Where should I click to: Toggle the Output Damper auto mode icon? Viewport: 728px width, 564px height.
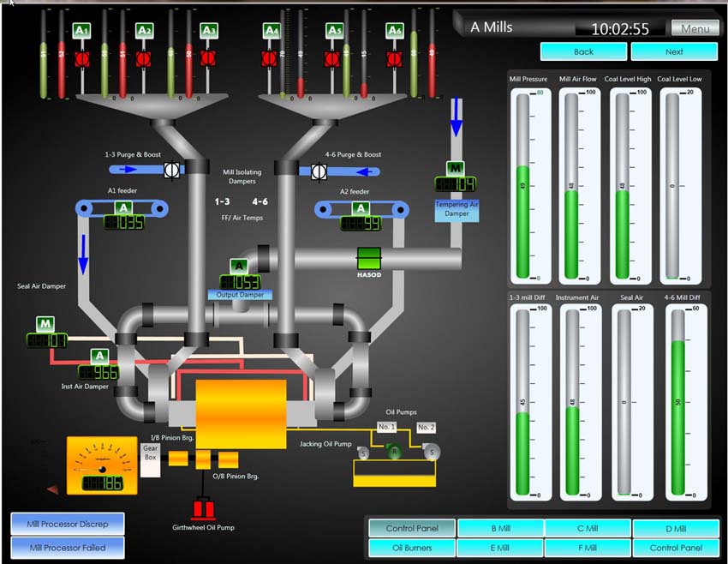(239, 267)
